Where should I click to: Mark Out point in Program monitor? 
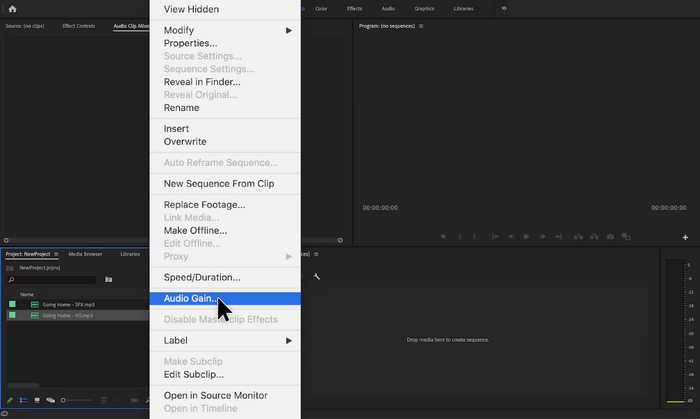[475, 236]
